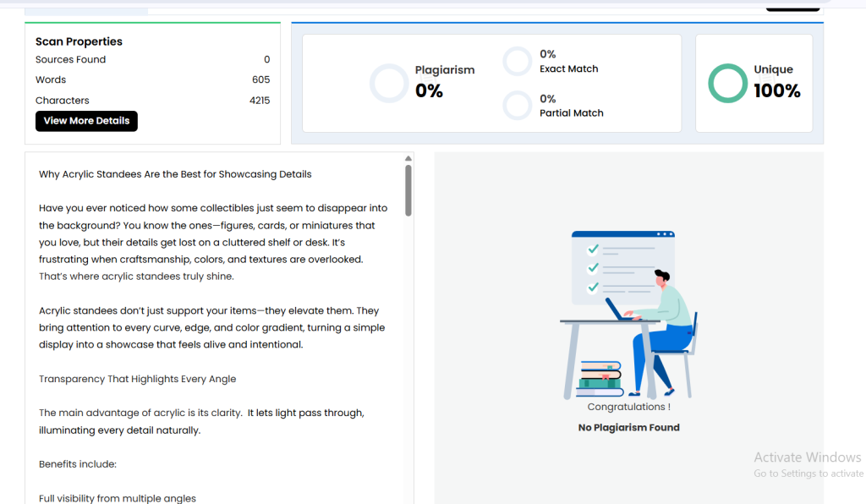Click the text panel scrollbar thumb
The width and height of the screenshot is (866, 504).
[x=408, y=190]
